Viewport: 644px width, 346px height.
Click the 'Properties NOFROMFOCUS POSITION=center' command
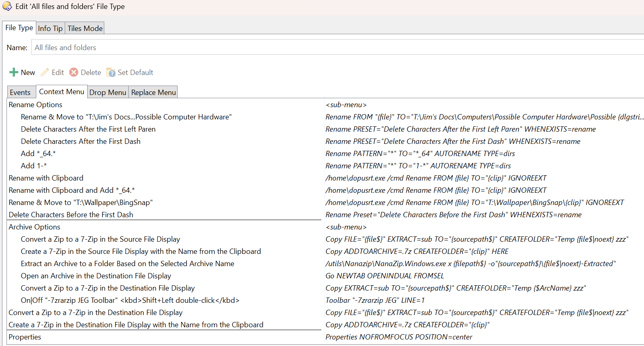(399, 337)
